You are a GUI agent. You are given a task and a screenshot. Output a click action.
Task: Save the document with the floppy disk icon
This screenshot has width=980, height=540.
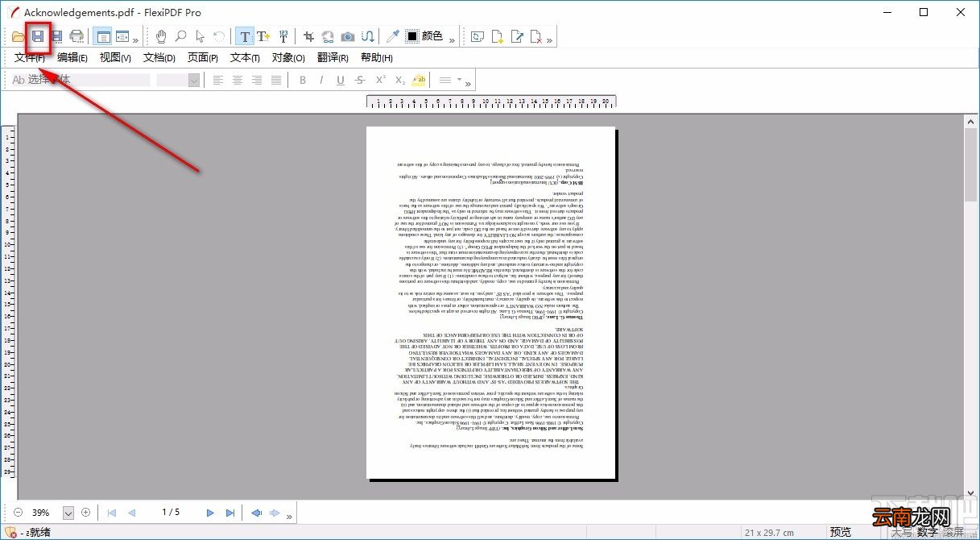pyautogui.click(x=37, y=36)
